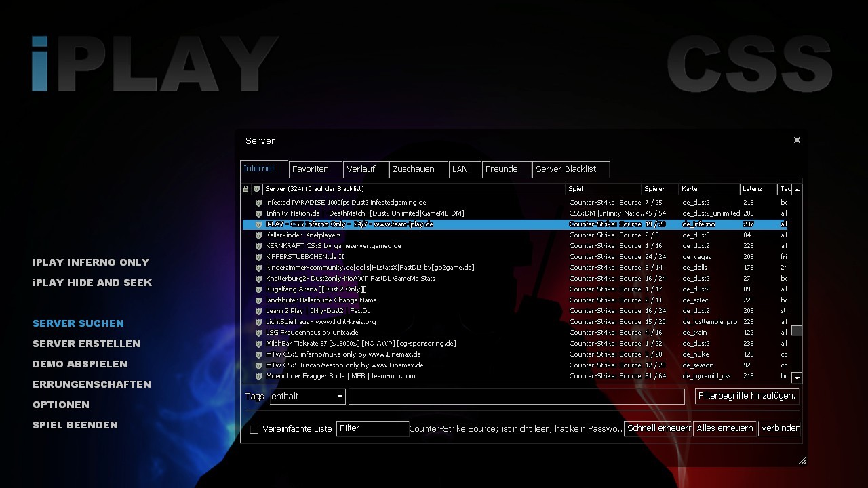Click the Filter button
868x488 pixels.
(x=372, y=428)
